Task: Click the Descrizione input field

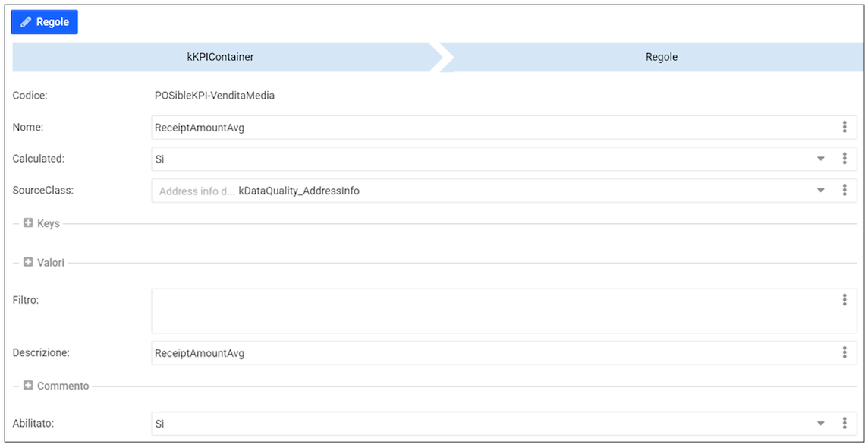Action: (486, 353)
